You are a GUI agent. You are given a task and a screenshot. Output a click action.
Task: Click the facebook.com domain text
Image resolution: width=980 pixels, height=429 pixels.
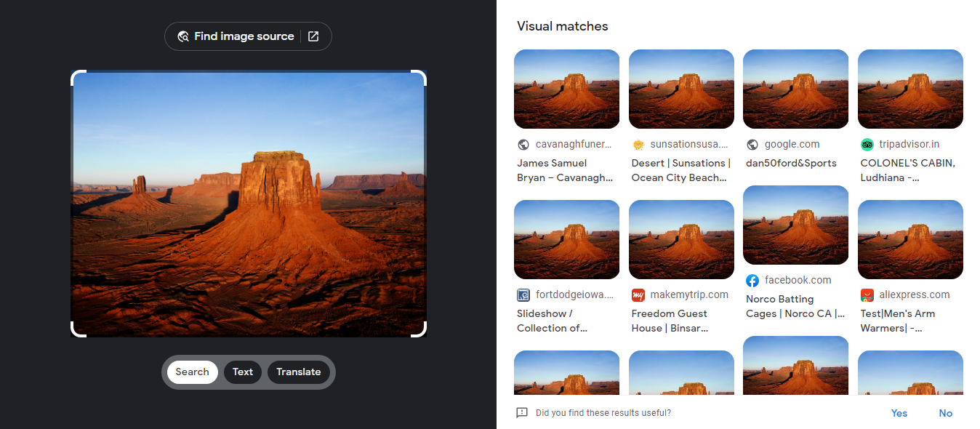coord(798,281)
